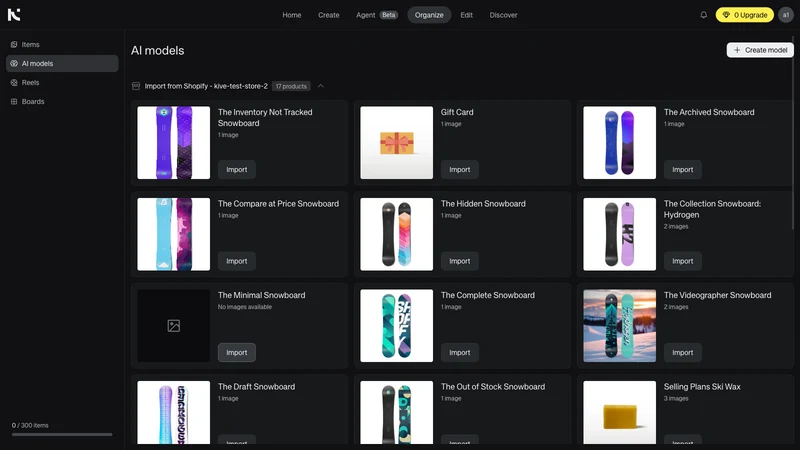This screenshot has width=800, height=450.
Task: Import The Archived Snowboard
Action: point(683,169)
